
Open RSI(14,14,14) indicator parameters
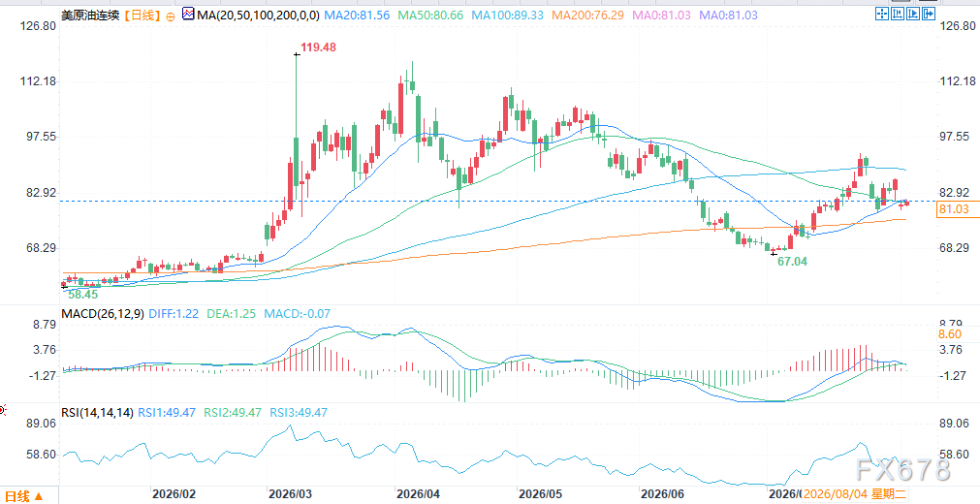tap(98, 413)
